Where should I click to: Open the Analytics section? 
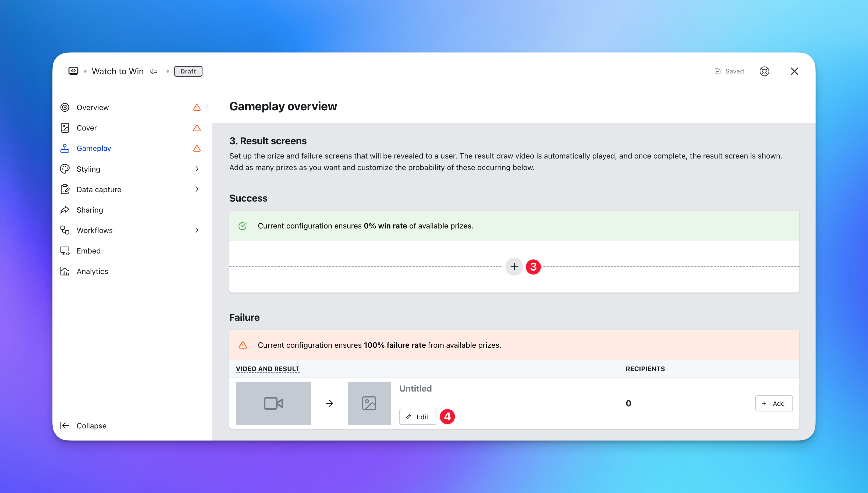click(92, 271)
